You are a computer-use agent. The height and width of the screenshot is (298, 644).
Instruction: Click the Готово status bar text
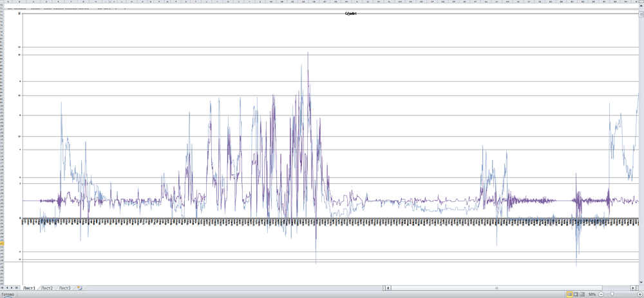coord(8,294)
